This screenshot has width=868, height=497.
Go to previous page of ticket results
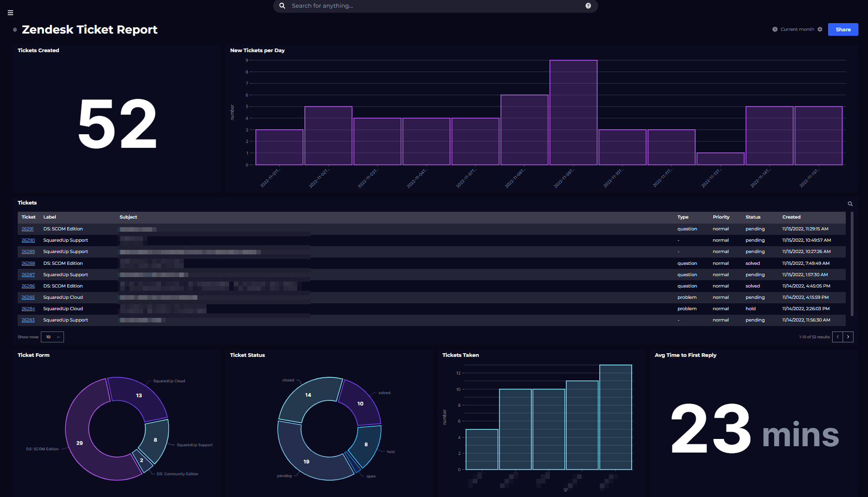tap(838, 337)
